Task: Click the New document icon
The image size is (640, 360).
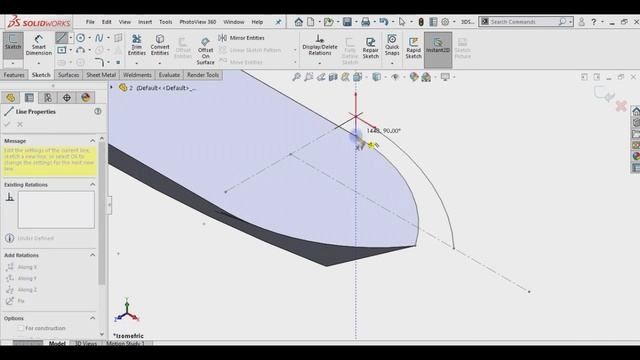Action: [x=311, y=22]
